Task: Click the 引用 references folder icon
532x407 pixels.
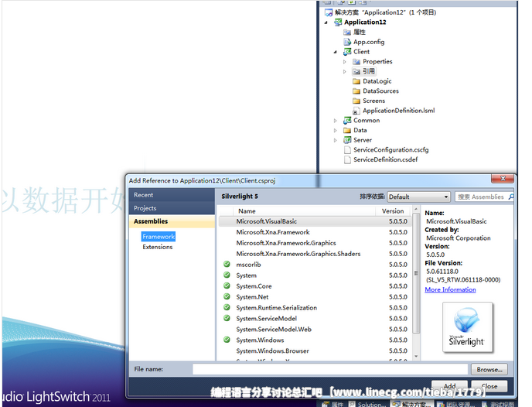Action: pos(356,72)
